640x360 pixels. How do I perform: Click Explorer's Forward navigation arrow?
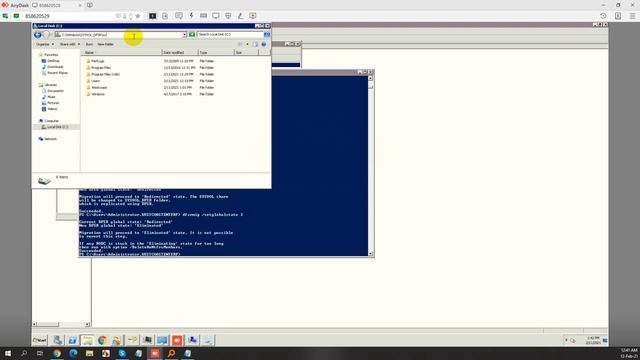tap(47, 35)
